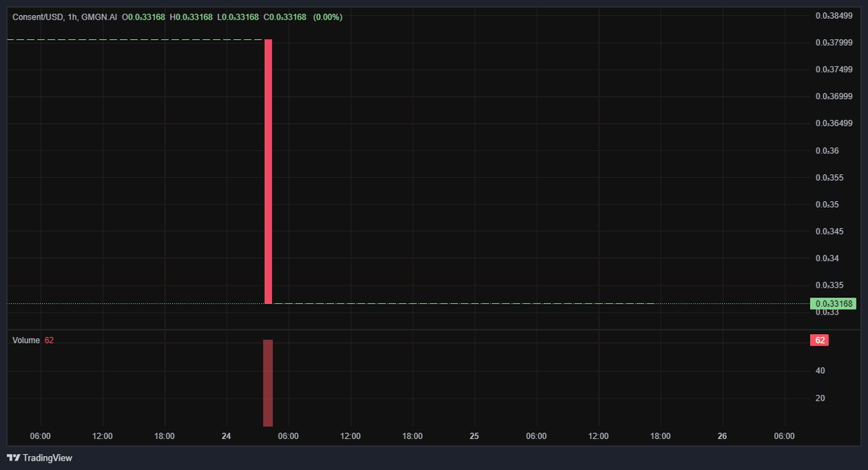Click the date label 26 on time axis
The height and width of the screenshot is (470, 868).
(722, 436)
